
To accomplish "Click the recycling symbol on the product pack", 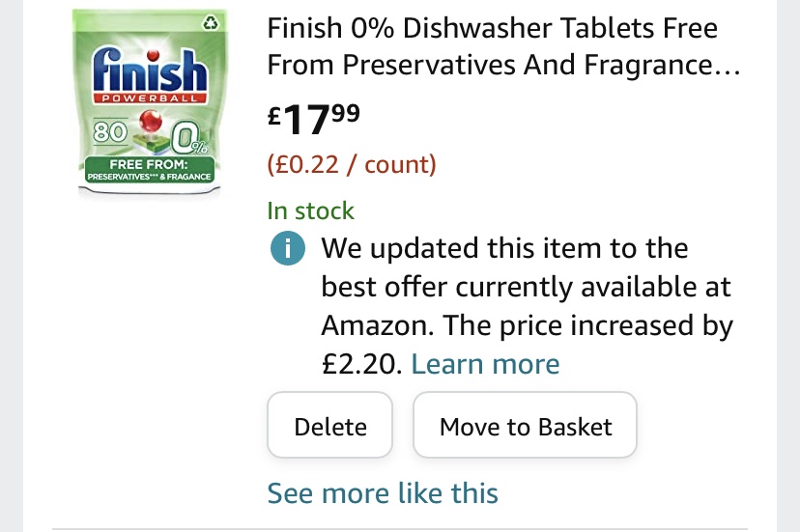I will 211,22.
